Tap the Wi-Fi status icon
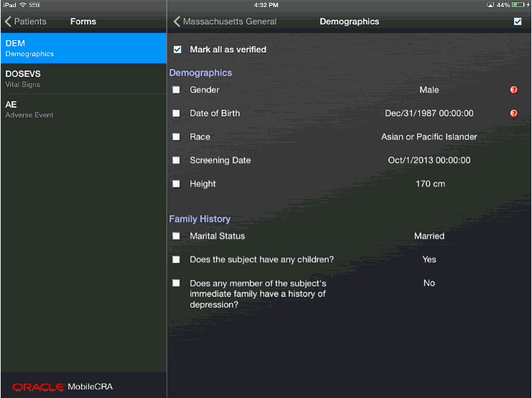This screenshot has height=398, width=532. 23,5
